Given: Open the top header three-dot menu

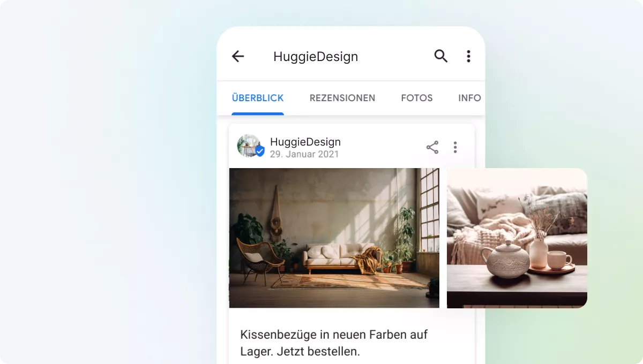Looking at the screenshot, I should 468,56.
